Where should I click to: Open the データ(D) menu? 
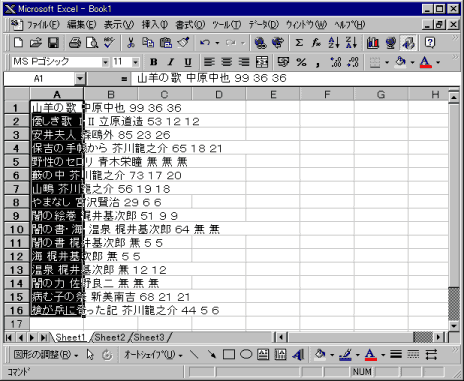263,25
